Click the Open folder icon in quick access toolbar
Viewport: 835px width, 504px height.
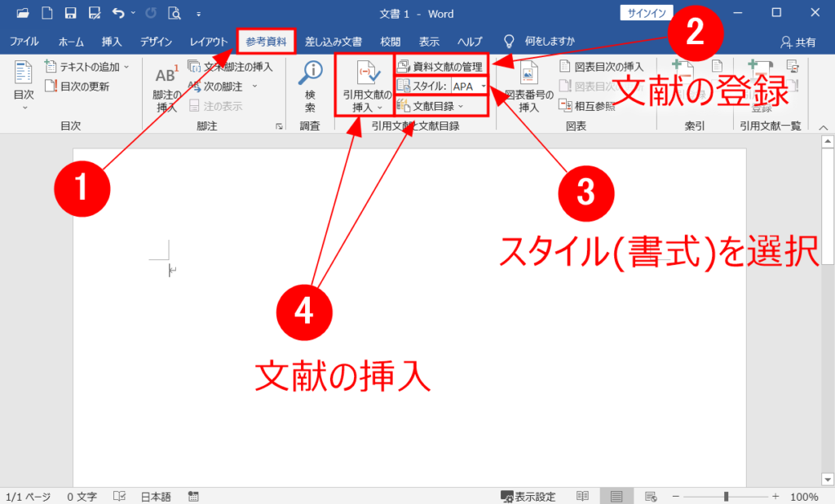pos(22,13)
